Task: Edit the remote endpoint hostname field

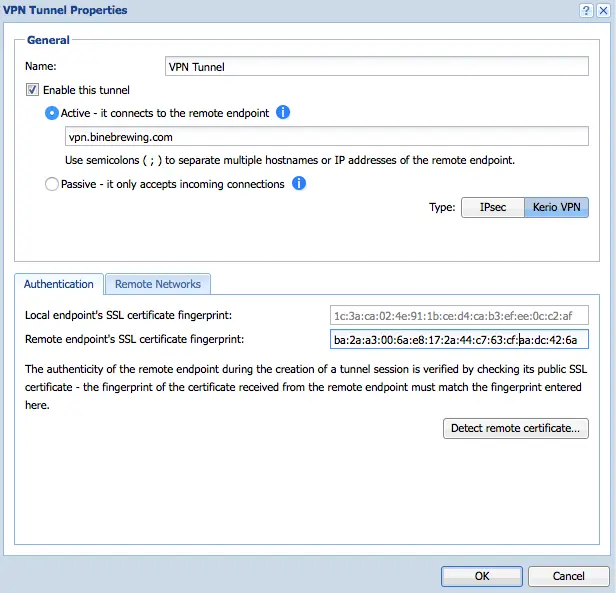Action: (x=326, y=136)
